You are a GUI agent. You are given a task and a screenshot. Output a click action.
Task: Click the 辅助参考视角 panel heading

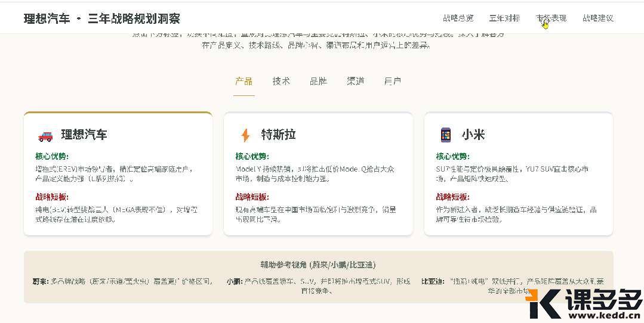click(318, 265)
